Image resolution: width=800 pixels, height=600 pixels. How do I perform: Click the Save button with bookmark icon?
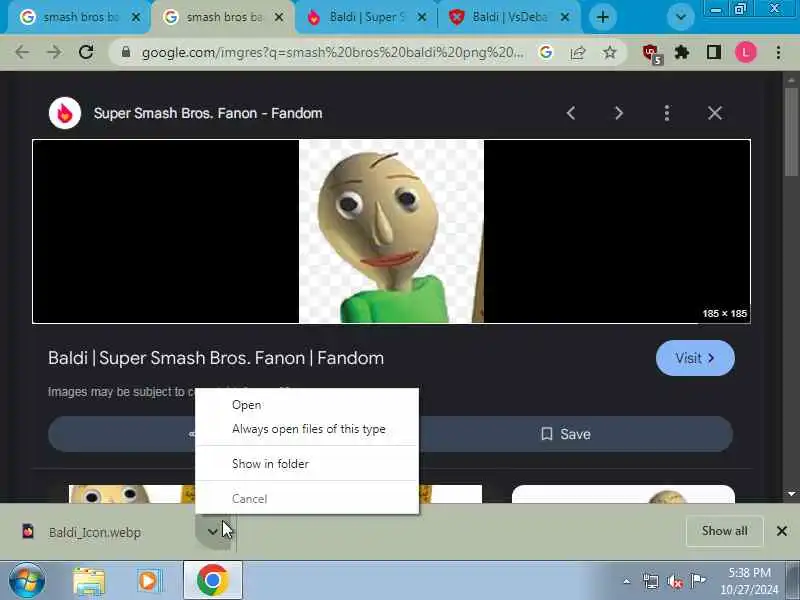coord(565,434)
